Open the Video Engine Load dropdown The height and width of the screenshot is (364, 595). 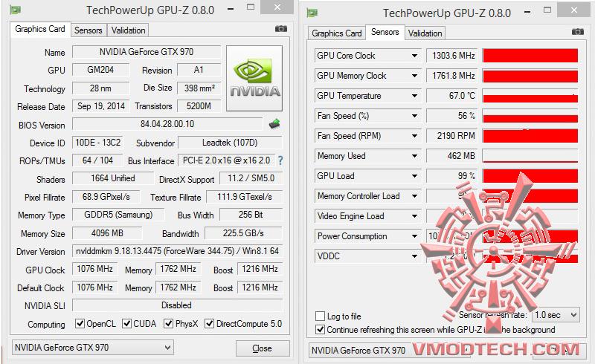click(414, 216)
